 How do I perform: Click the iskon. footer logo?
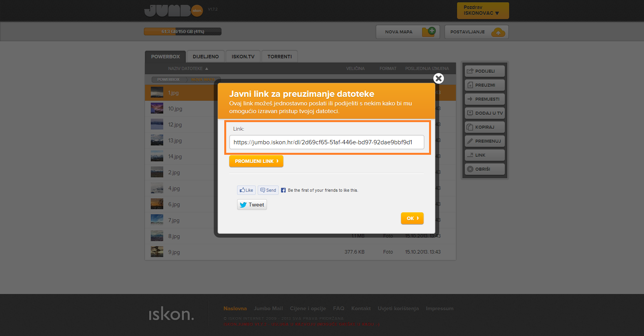point(171,313)
